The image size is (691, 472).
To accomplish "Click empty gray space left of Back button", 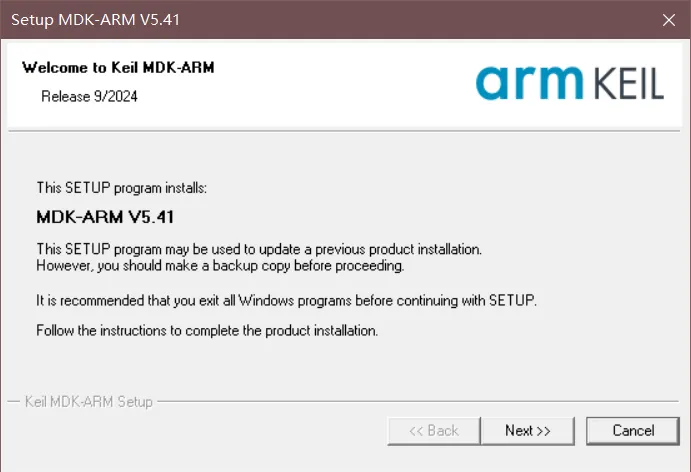I will pyautogui.click(x=200, y=432).
